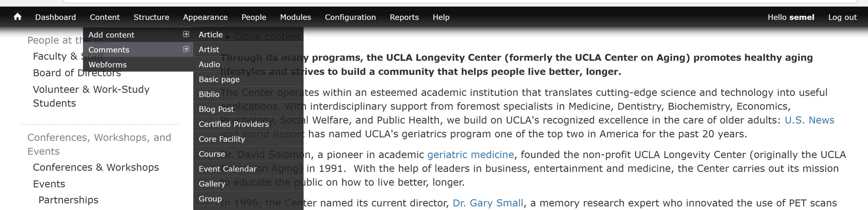Viewport: 868px width, 210px height.
Task: Go to Conferences & Workshops sidebar link
Action: [96, 167]
